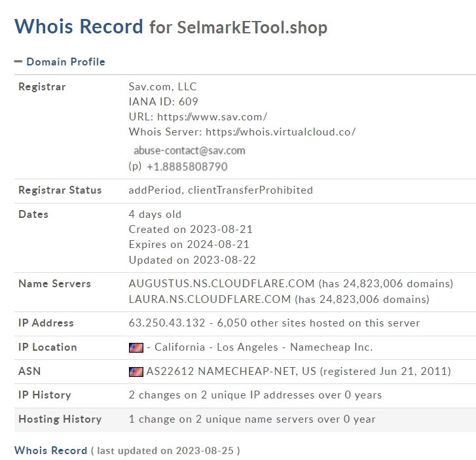Click the Created on 2023-08-21 date
The image size is (476, 460).
pyautogui.click(x=191, y=230)
